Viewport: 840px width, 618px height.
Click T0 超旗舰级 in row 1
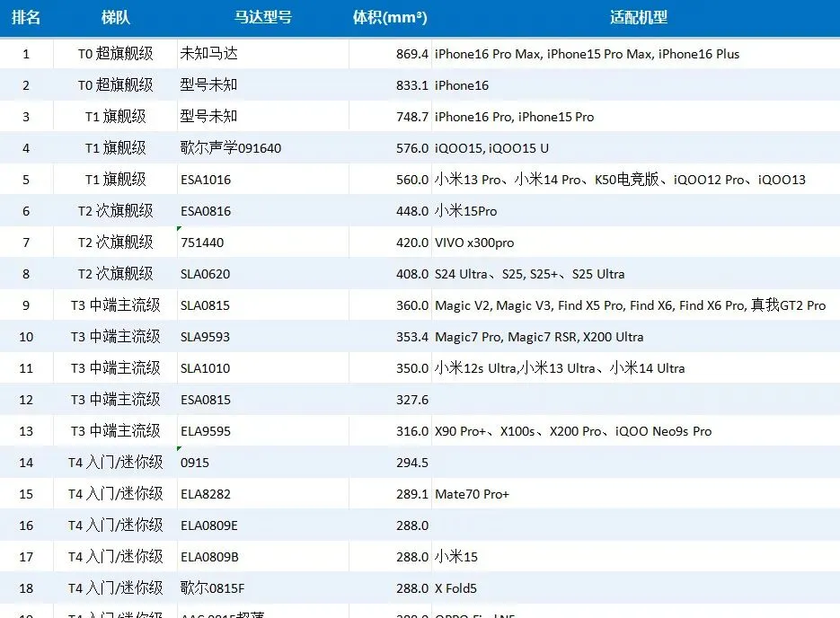click(115, 54)
